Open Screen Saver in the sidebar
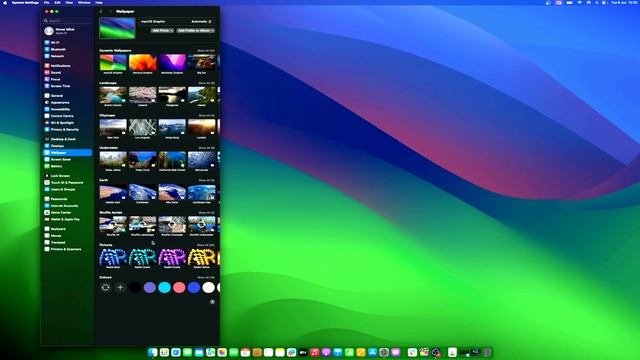Image resolution: width=640 pixels, height=360 pixels. click(x=67, y=160)
